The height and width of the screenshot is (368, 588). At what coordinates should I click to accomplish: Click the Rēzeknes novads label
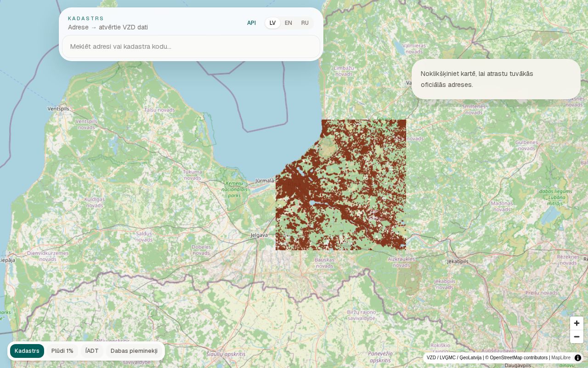tap(568, 260)
